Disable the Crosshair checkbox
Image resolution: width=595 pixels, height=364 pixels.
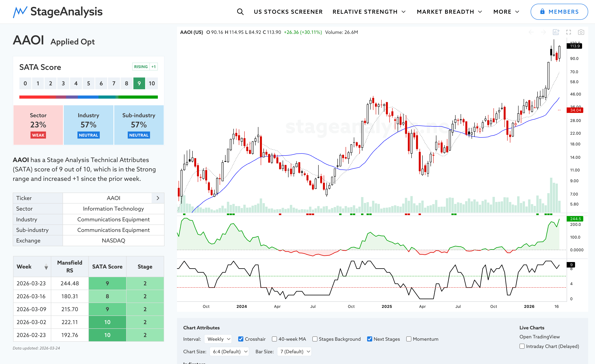click(x=241, y=339)
